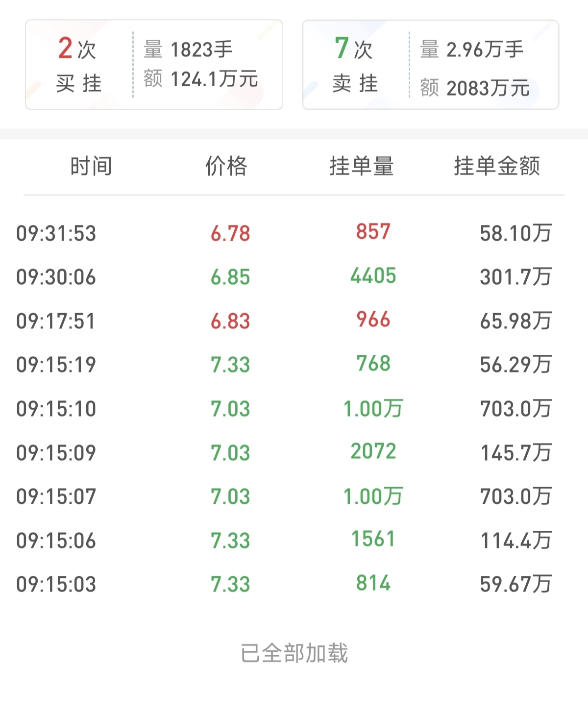
Task: Select the buy amount 124.1万元 value
Action: tap(214, 79)
